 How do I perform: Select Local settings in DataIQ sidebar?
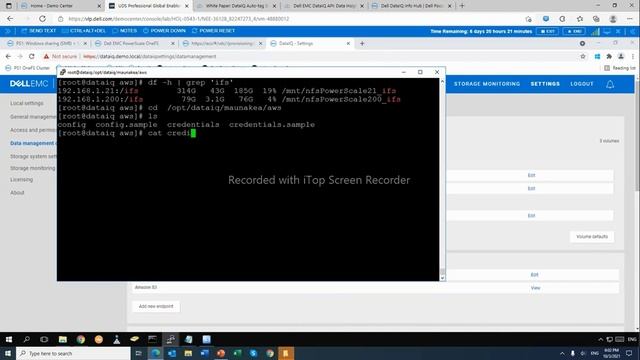pyautogui.click(x=27, y=103)
